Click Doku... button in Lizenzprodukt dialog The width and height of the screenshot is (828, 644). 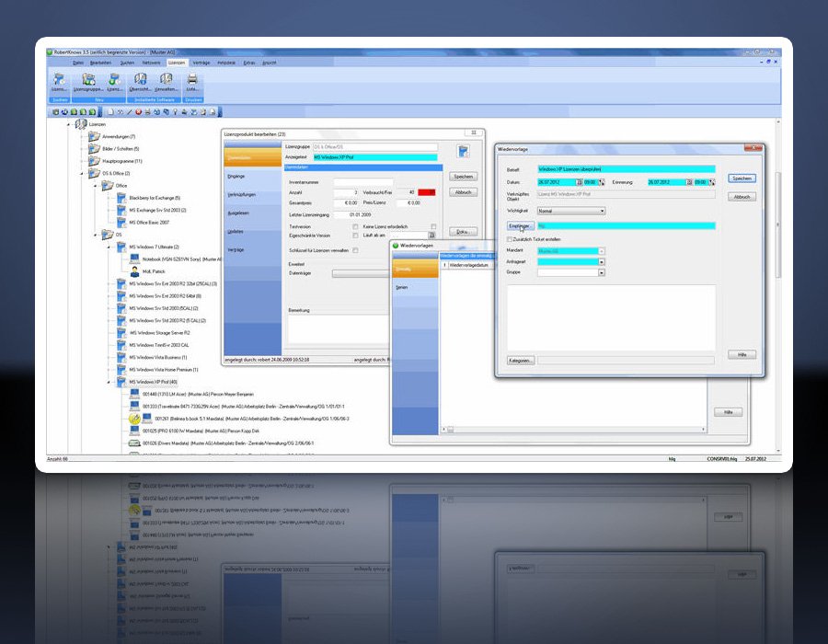pyautogui.click(x=463, y=232)
